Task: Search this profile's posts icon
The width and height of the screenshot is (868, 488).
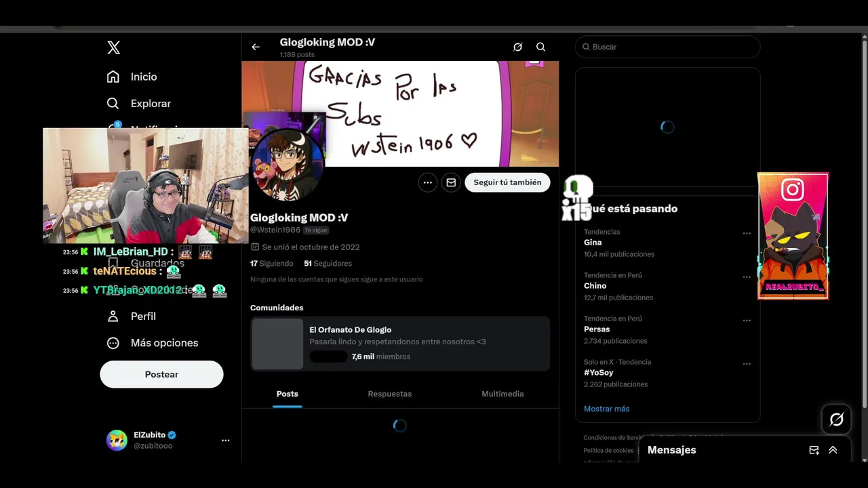Action: coord(540,47)
